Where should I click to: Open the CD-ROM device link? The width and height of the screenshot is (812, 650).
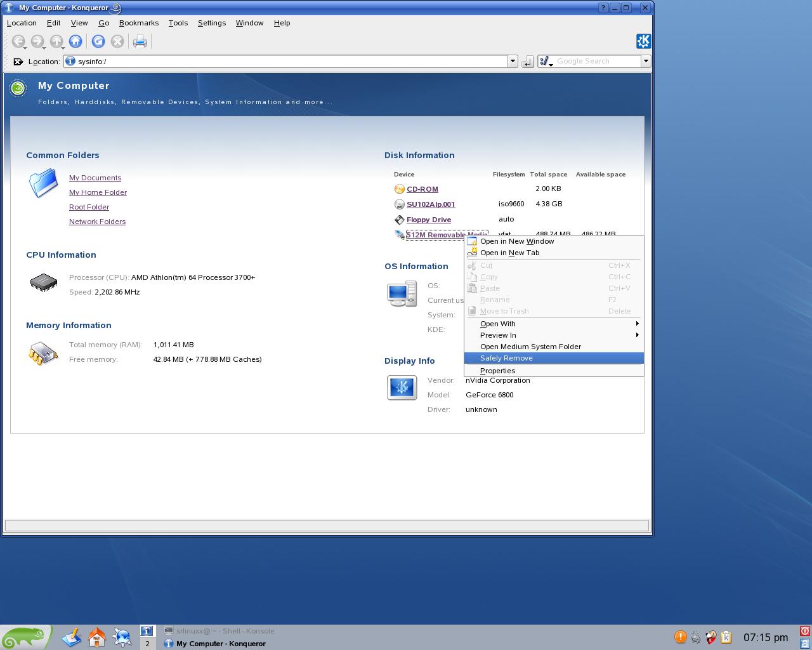click(422, 189)
